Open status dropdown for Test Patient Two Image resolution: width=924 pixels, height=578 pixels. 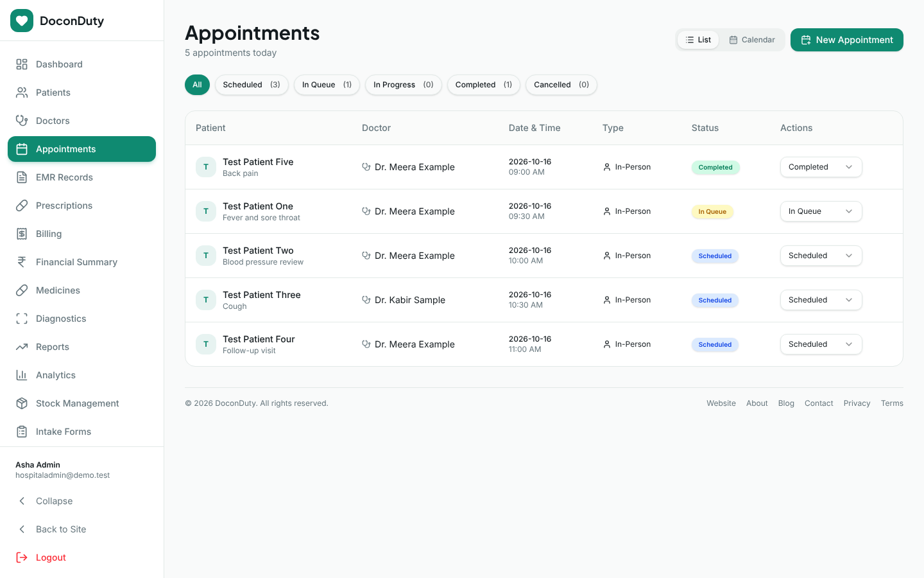point(821,256)
